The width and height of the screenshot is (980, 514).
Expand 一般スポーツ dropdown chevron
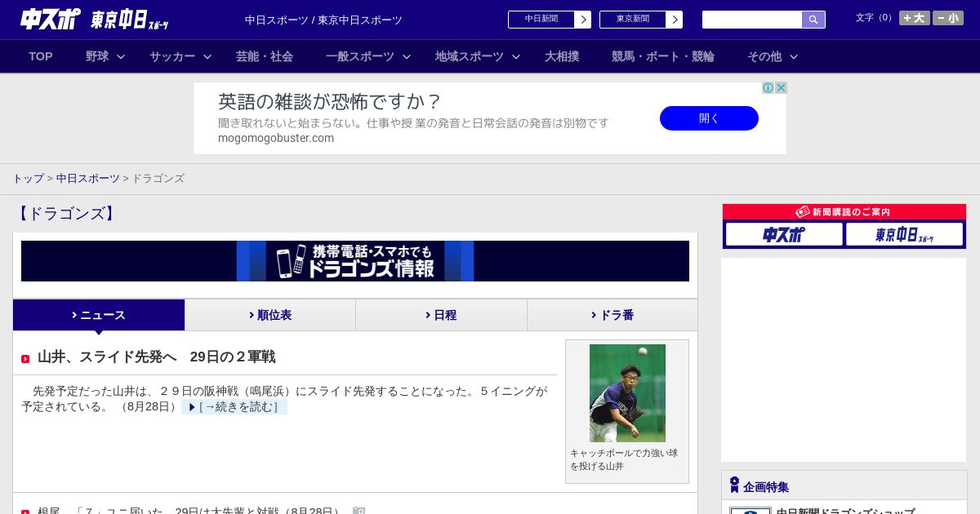(x=407, y=57)
